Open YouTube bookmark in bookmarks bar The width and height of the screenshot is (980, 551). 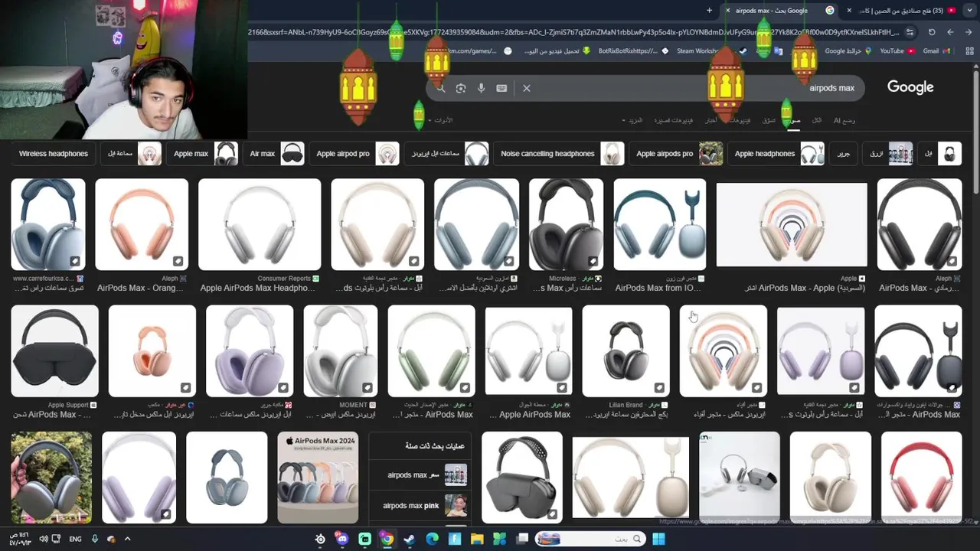[x=897, y=51]
